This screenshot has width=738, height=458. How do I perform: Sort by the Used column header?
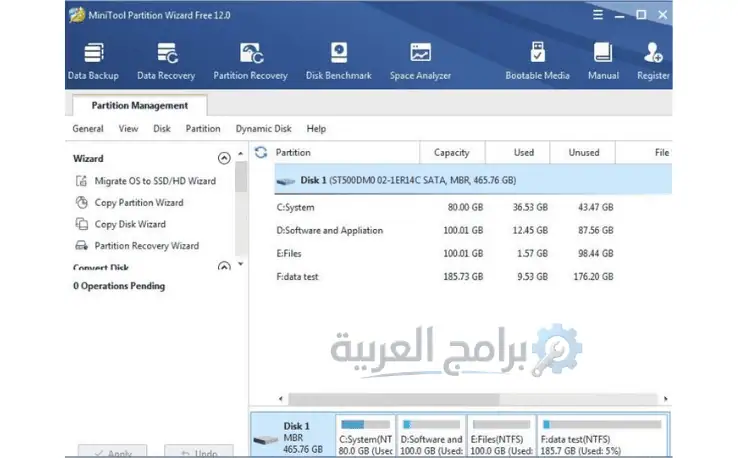coord(517,153)
